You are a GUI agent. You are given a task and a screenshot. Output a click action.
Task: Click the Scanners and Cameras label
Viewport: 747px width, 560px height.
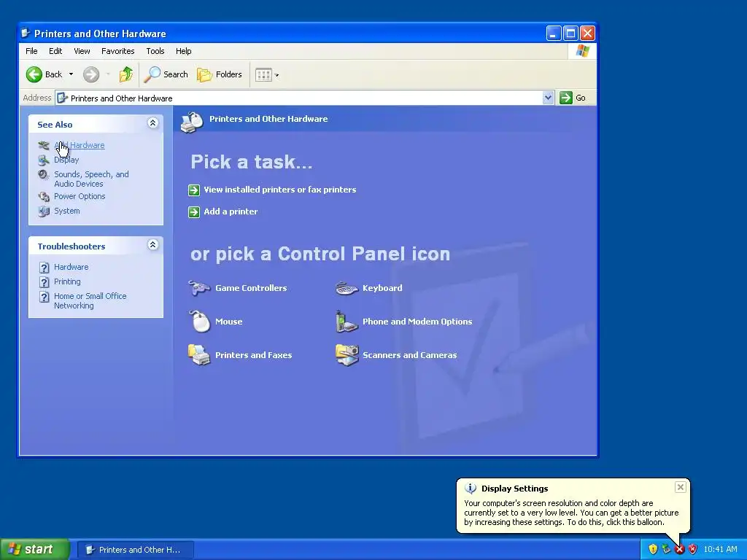410,355
